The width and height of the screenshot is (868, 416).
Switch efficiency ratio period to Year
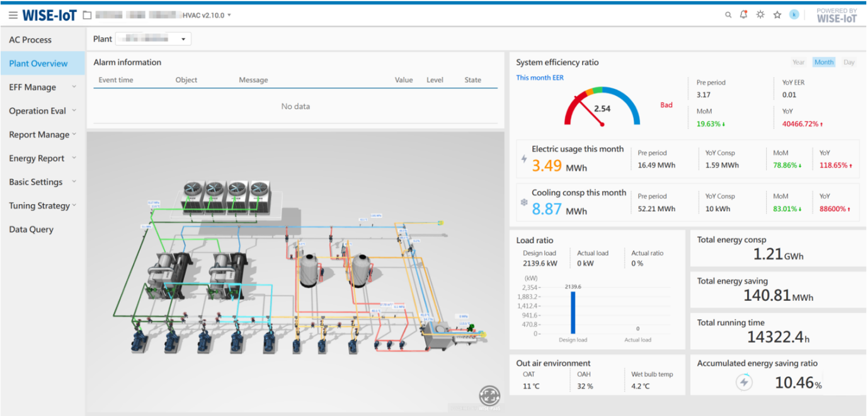coord(798,62)
